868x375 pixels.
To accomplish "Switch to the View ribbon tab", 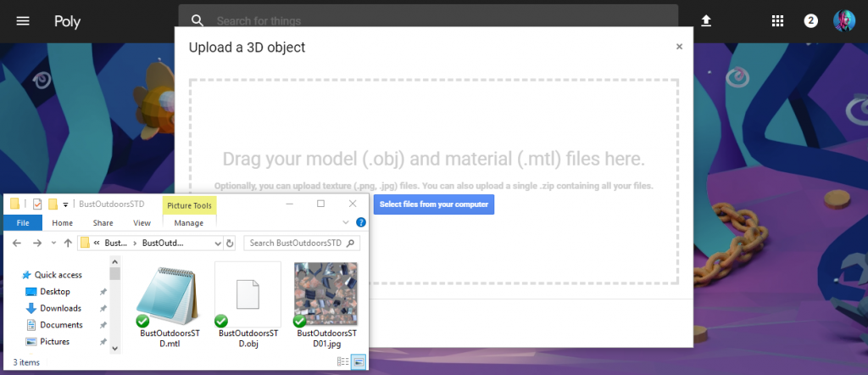I will coord(142,223).
